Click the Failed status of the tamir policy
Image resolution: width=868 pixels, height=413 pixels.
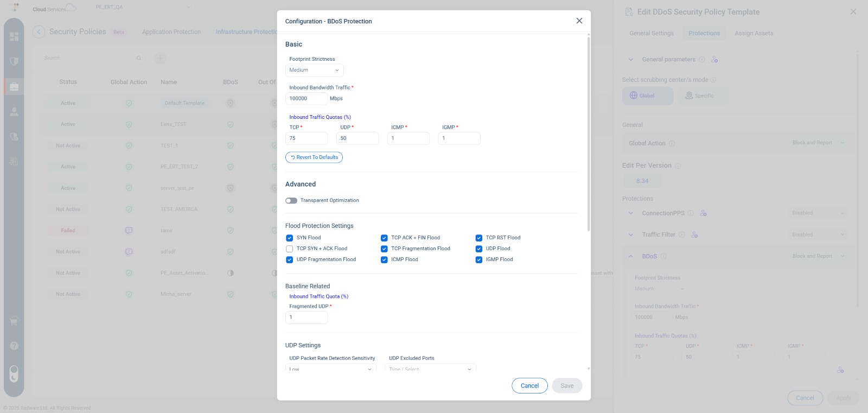pyautogui.click(x=68, y=231)
